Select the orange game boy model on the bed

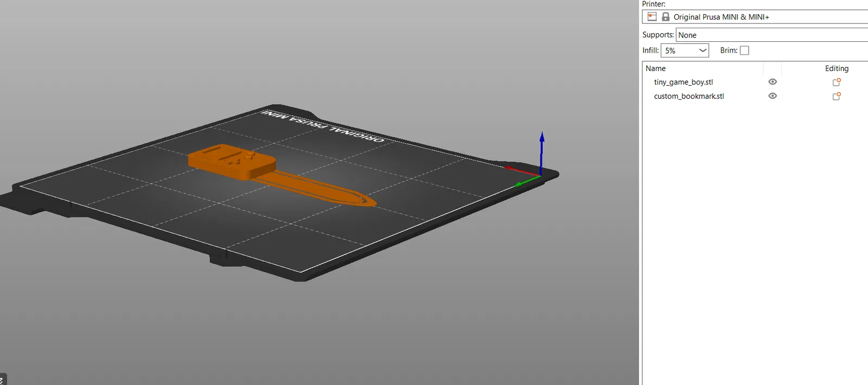pyautogui.click(x=232, y=161)
